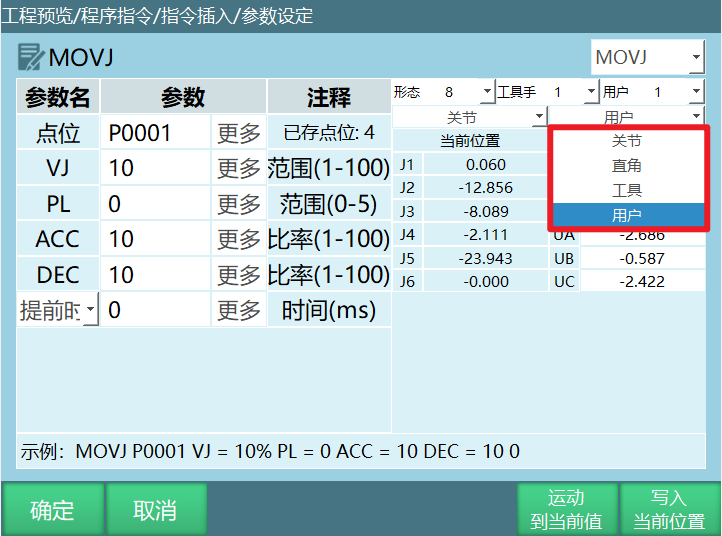Screen dimensions: 722x536
Task: Click the 确定 confirm button
Action: click(52, 509)
